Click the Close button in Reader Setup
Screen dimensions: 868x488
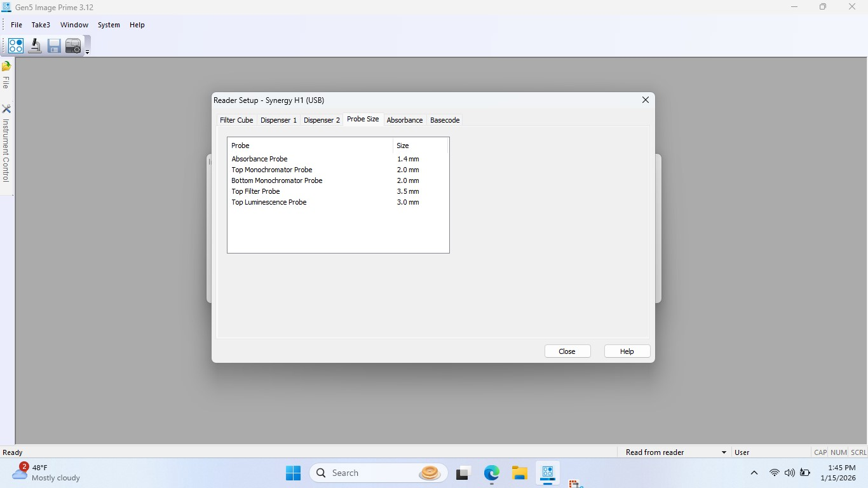click(567, 351)
